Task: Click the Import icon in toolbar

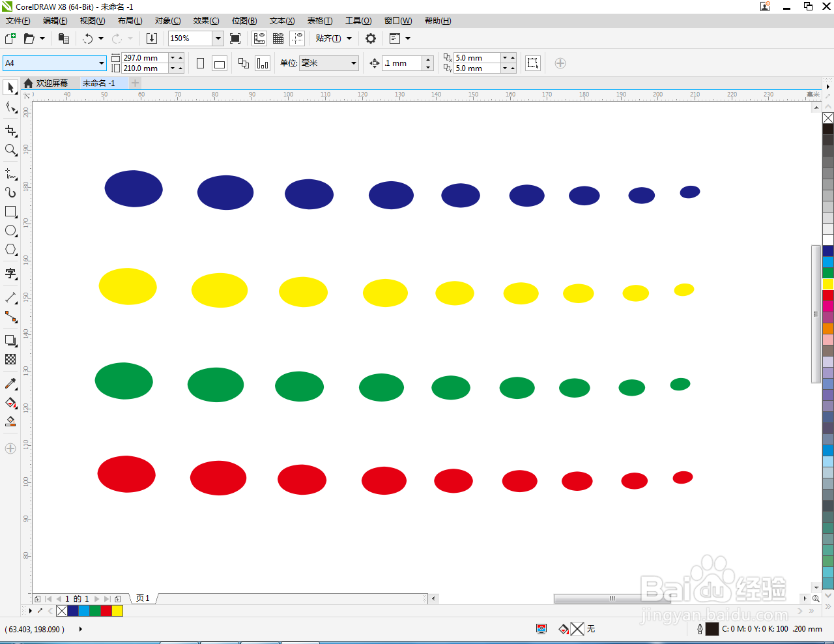Action: (152, 38)
